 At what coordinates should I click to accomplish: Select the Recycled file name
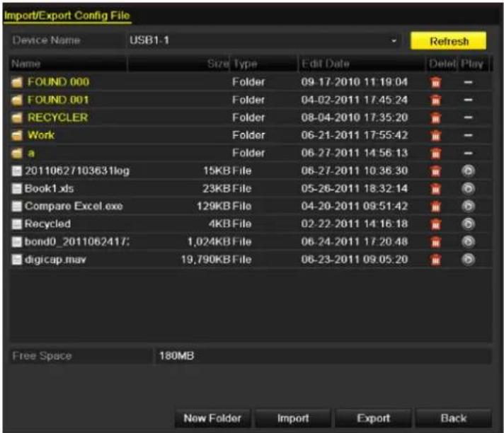(x=47, y=224)
